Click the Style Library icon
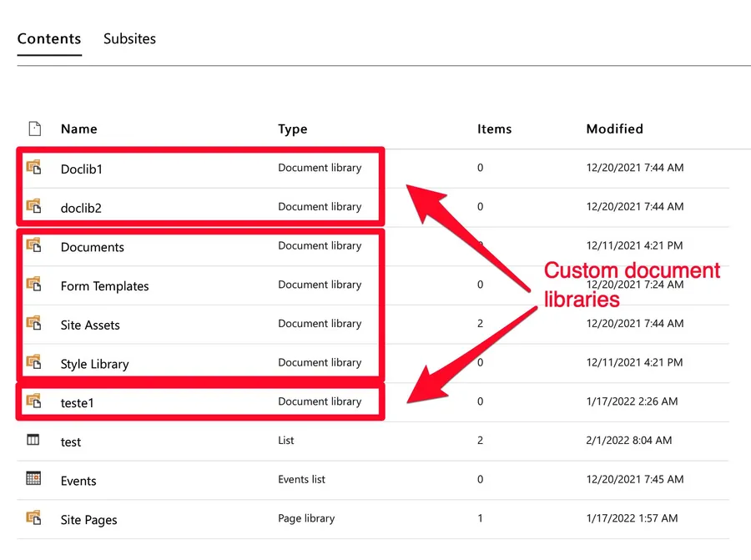 (33, 362)
